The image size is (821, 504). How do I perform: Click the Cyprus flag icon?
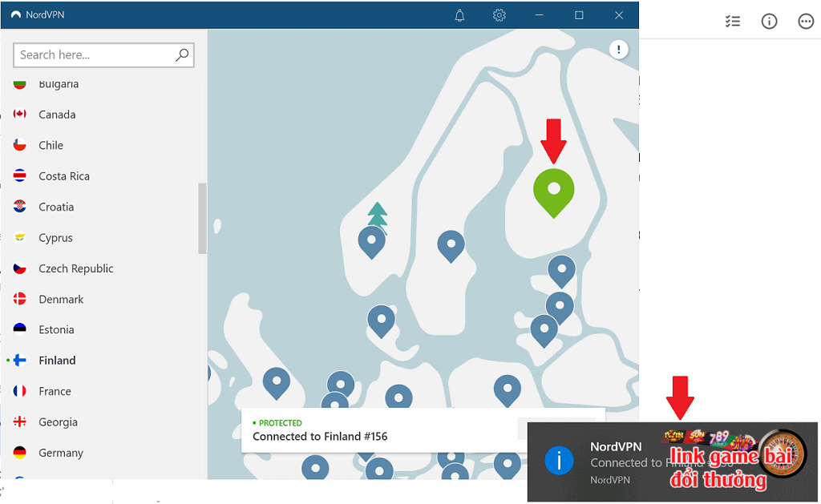tap(20, 238)
